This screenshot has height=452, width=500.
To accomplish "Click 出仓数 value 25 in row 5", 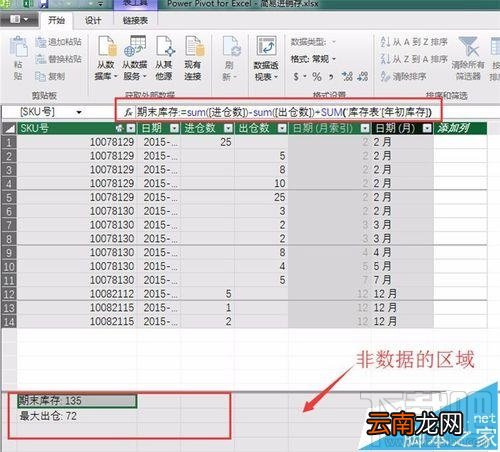I will pos(262,197).
